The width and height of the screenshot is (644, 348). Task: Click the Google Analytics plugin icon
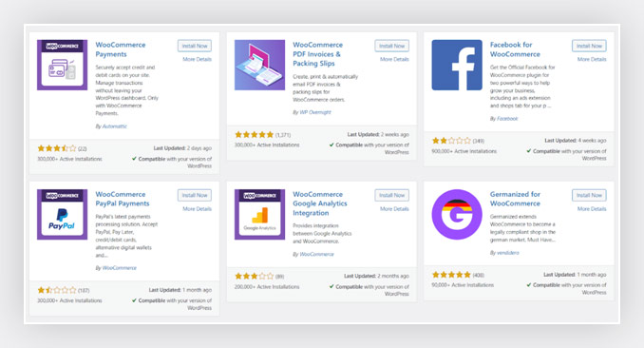pyautogui.click(x=259, y=214)
